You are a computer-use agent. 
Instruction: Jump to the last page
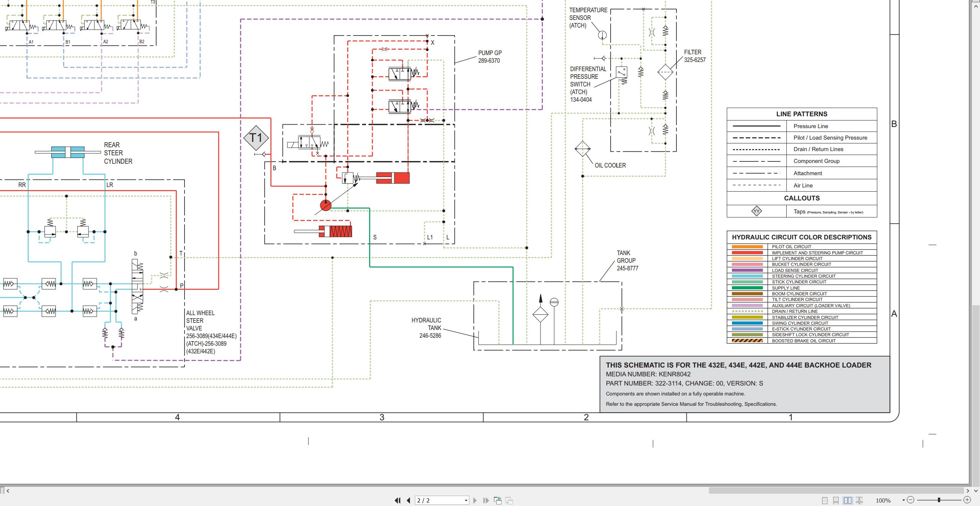pyautogui.click(x=486, y=500)
